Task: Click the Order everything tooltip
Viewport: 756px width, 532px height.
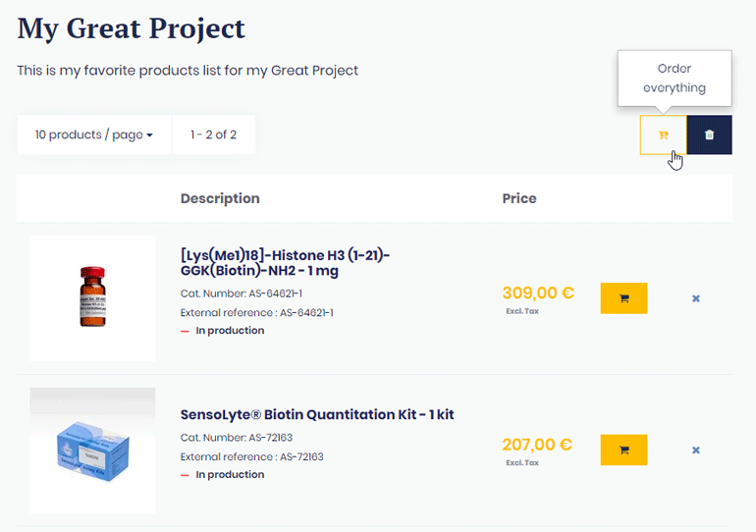Action: tap(675, 78)
